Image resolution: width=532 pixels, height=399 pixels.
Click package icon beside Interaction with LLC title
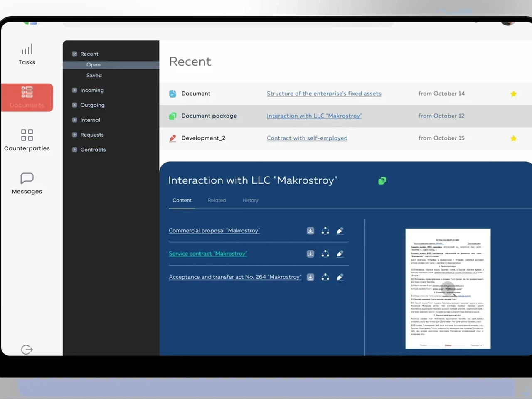382,181
